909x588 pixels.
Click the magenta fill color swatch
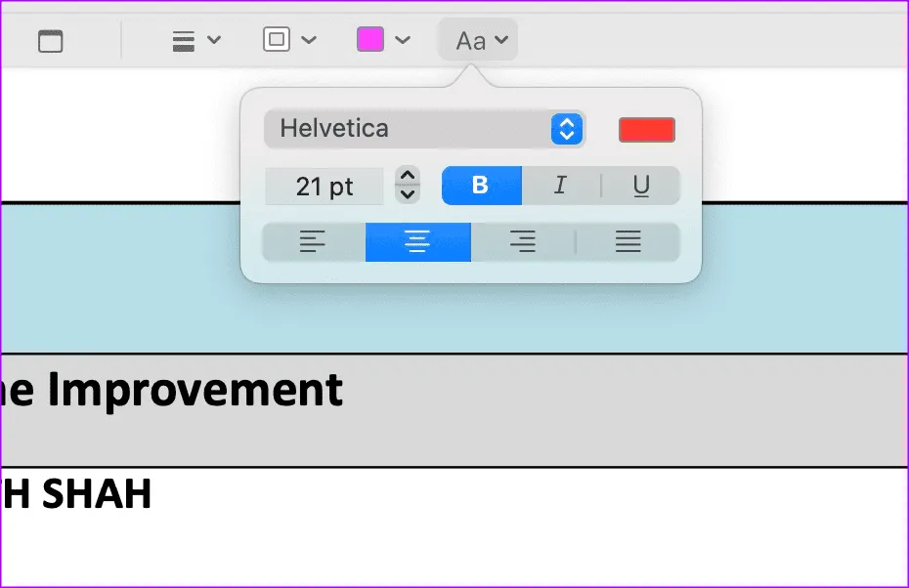[x=370, y=40]
